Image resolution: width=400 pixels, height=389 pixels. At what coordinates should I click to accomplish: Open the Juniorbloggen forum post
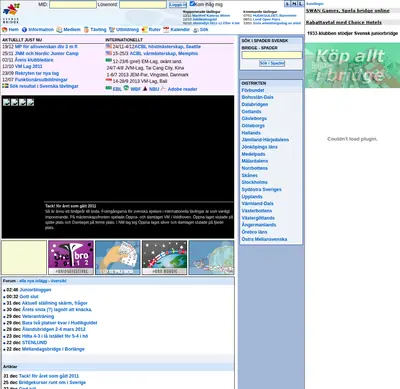click(35, 290)
